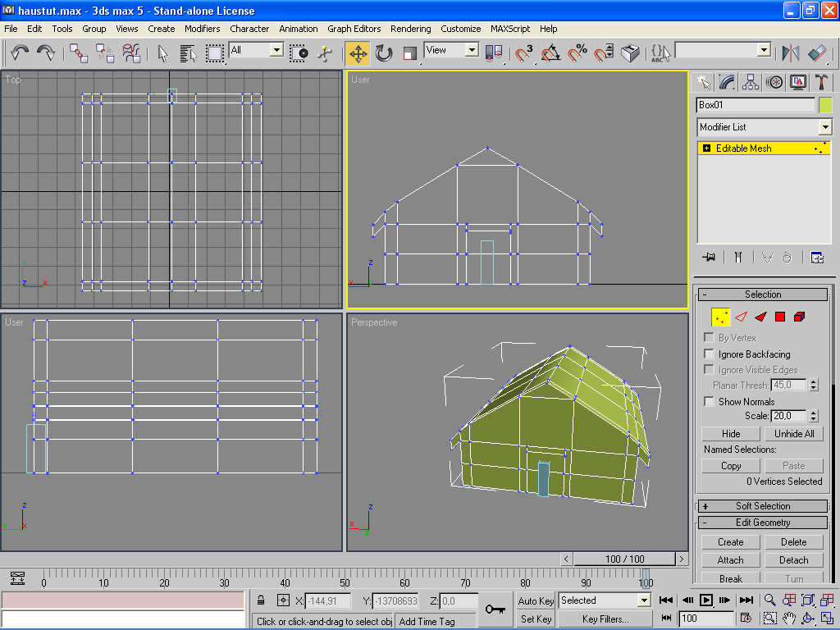
Task: Open the Hierarchy command panel tab
Action: 751,82
